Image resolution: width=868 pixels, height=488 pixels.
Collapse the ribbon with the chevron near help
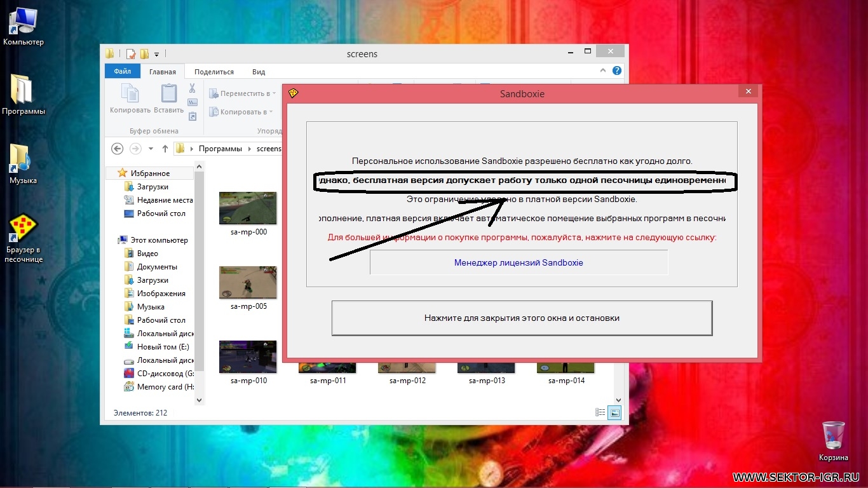[603, 71]
